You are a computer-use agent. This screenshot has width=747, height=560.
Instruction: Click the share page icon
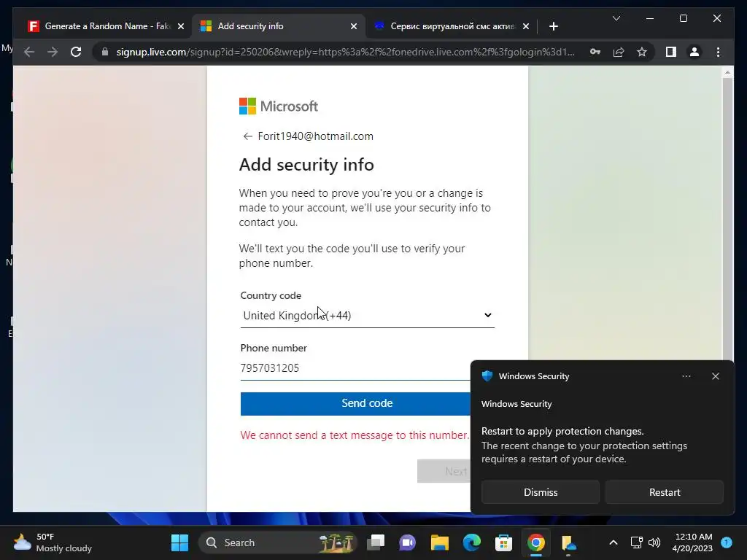[619, 52]
